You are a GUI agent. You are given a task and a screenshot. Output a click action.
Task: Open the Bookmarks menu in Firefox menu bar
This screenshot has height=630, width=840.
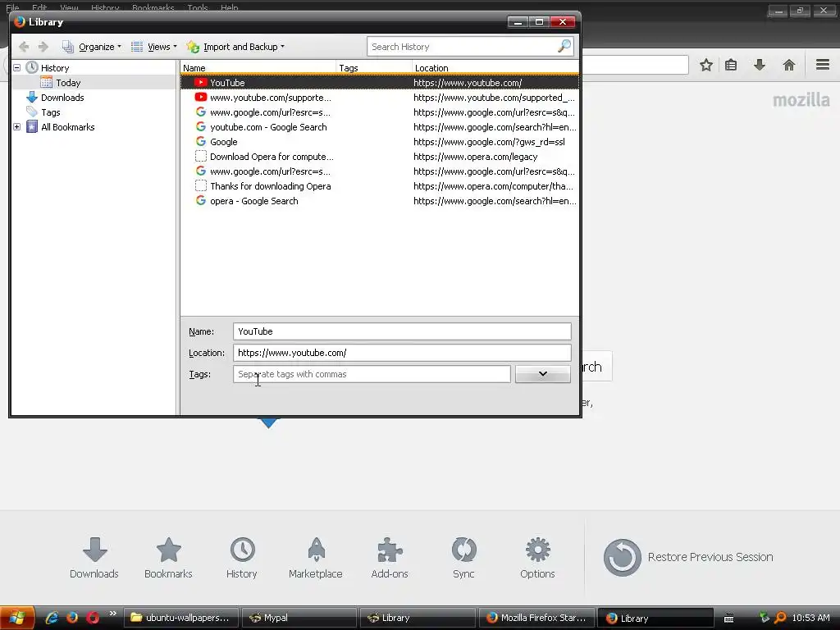[153, 7]
